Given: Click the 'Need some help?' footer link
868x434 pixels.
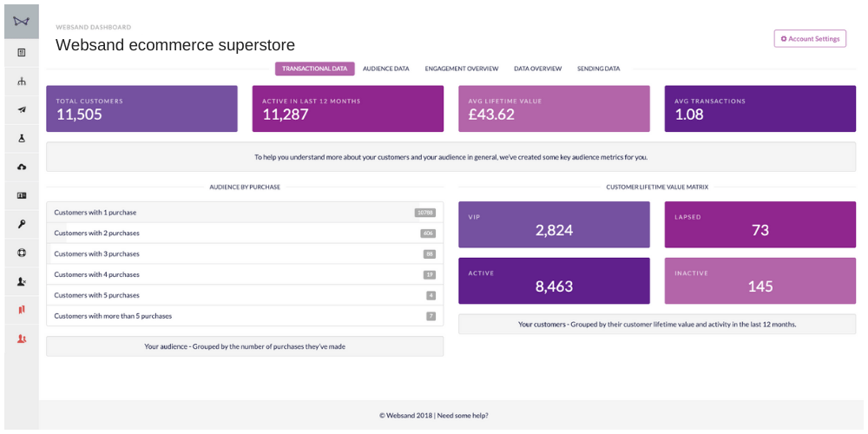Looking at the screenshot, I should 463,415.
